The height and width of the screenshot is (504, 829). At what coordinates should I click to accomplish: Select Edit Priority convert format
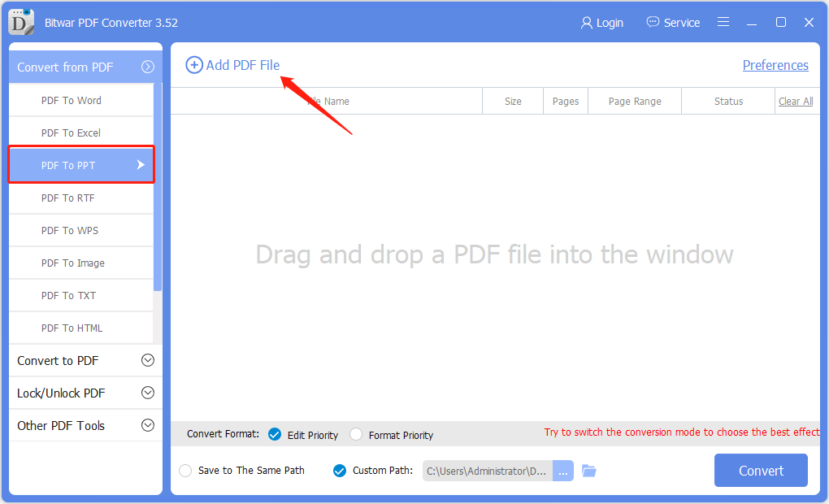[275, 434]
